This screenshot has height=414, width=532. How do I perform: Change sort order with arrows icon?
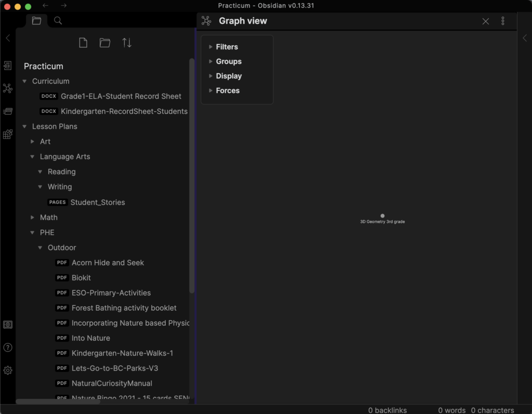(x=127, y=43)
